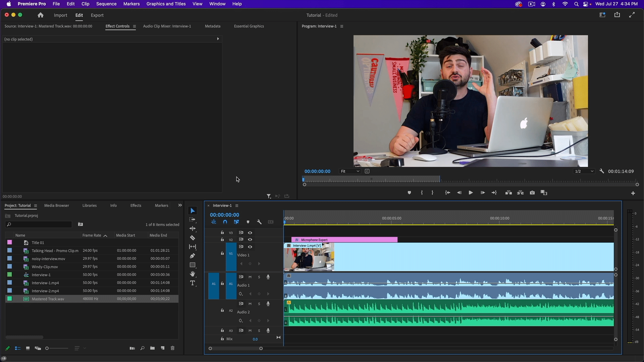Toggle V3 track output eye

coord(250,233)
